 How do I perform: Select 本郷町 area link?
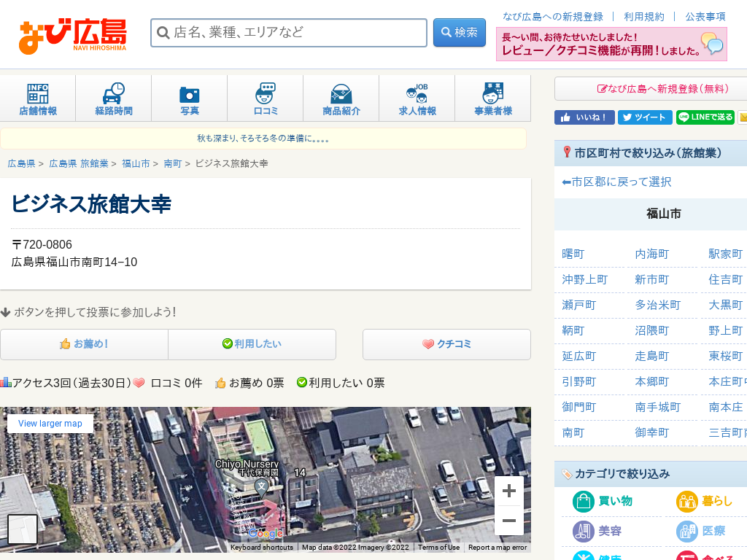[651, 381]
